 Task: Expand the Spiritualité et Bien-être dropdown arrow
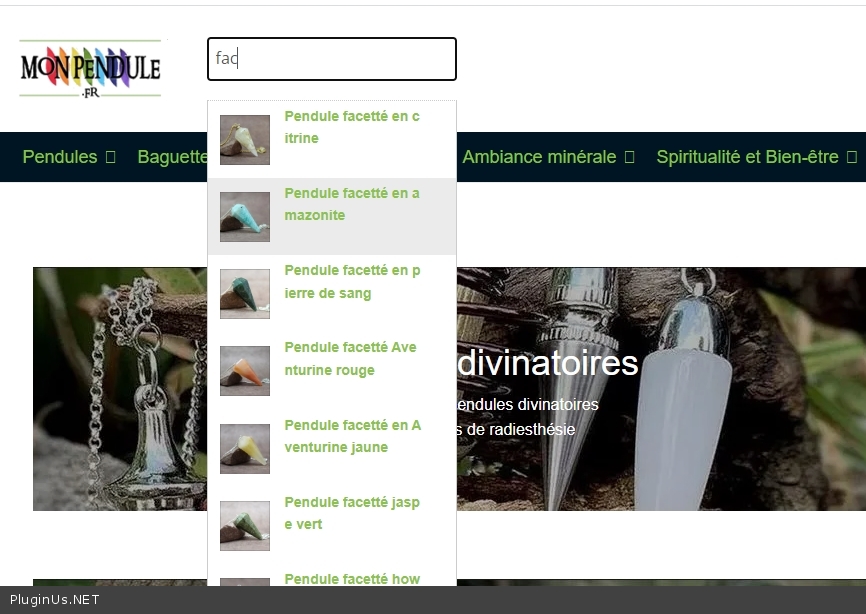(x=852, y=157)
